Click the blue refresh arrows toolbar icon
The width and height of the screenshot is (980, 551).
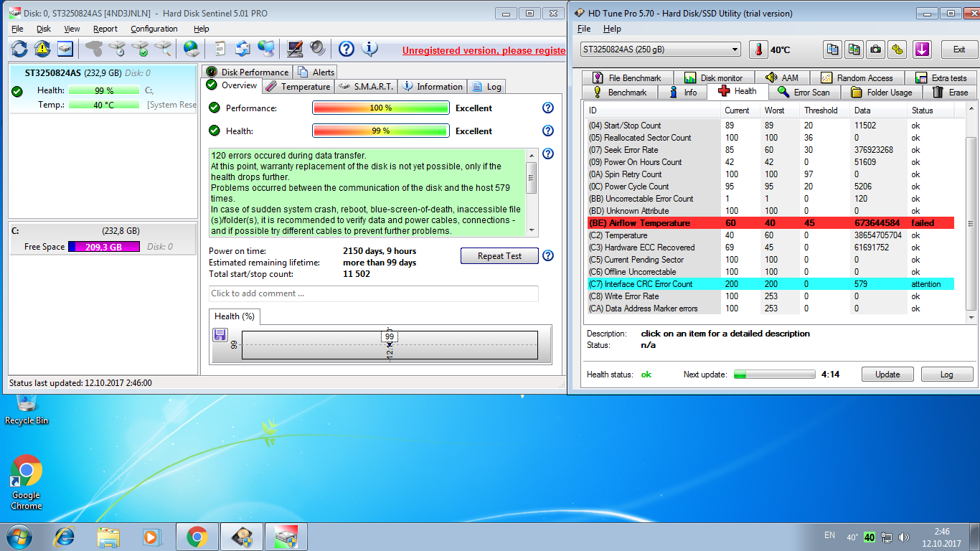pyautogui.click(x=19, y=49)
